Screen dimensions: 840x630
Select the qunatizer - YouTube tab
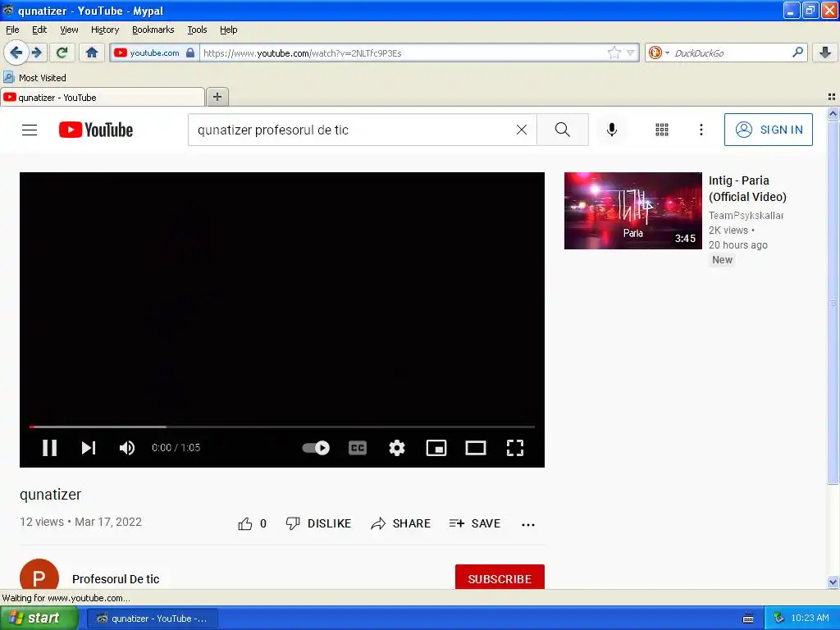click(103, 98)
